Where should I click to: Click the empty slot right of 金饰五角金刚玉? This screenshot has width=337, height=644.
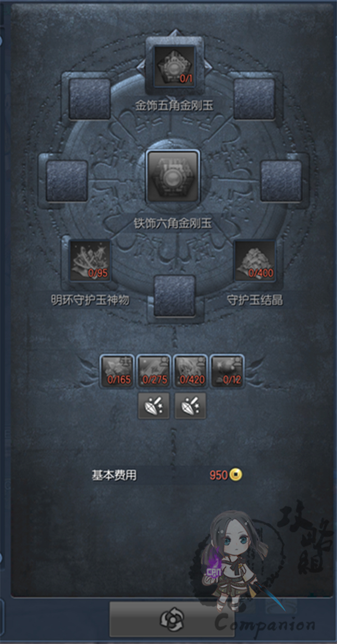(x=254, y=99)
